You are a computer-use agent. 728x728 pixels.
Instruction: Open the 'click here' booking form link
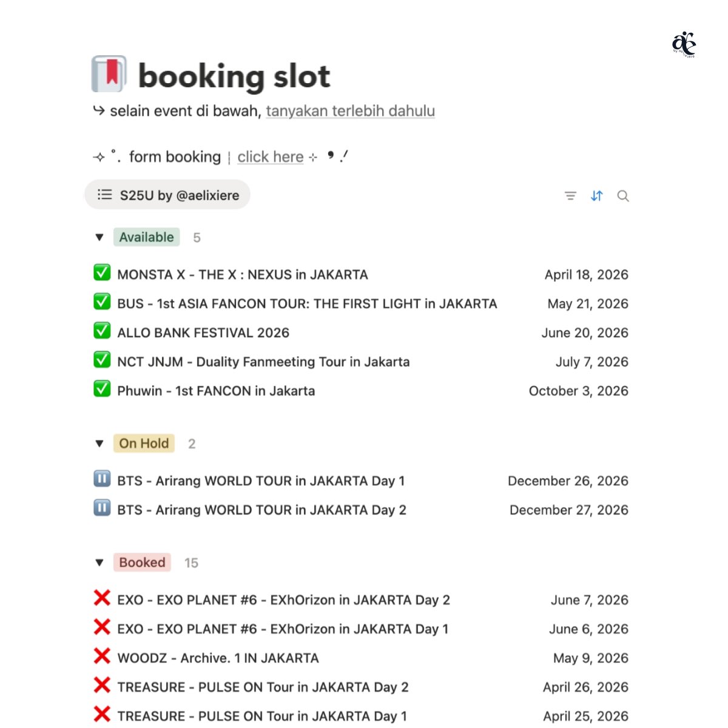271,157
